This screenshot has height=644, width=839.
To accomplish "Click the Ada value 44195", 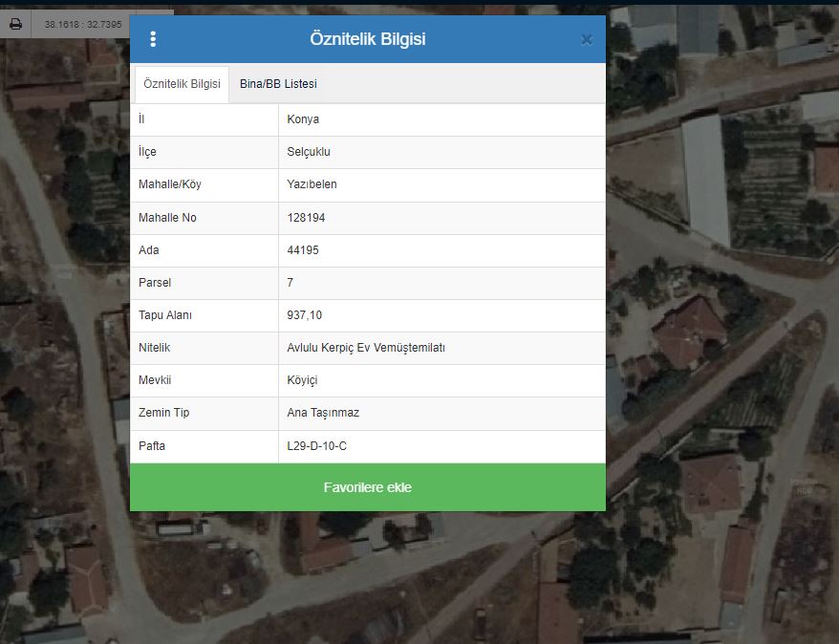I will tap(303, 250).
